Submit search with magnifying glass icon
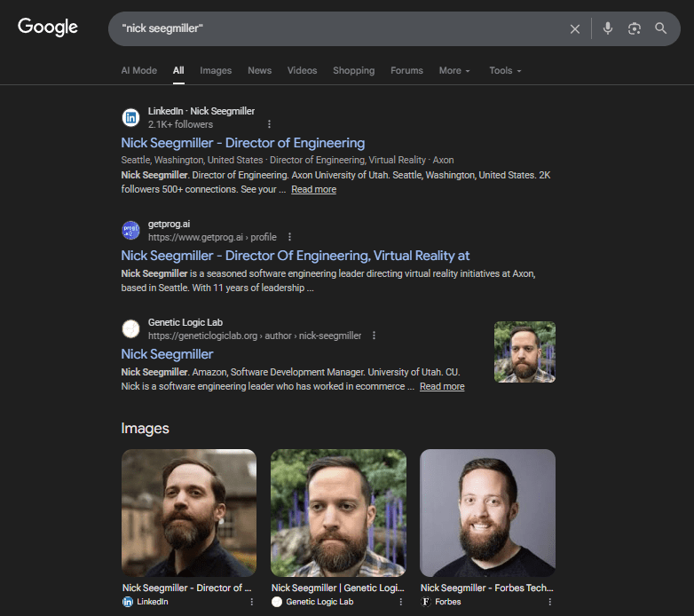 [661, 28]
